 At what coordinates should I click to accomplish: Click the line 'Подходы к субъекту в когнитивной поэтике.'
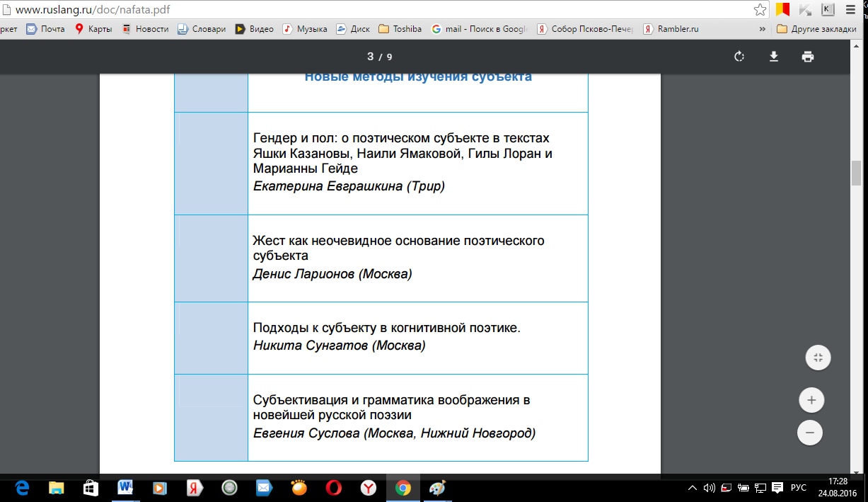tap(387, 329)
